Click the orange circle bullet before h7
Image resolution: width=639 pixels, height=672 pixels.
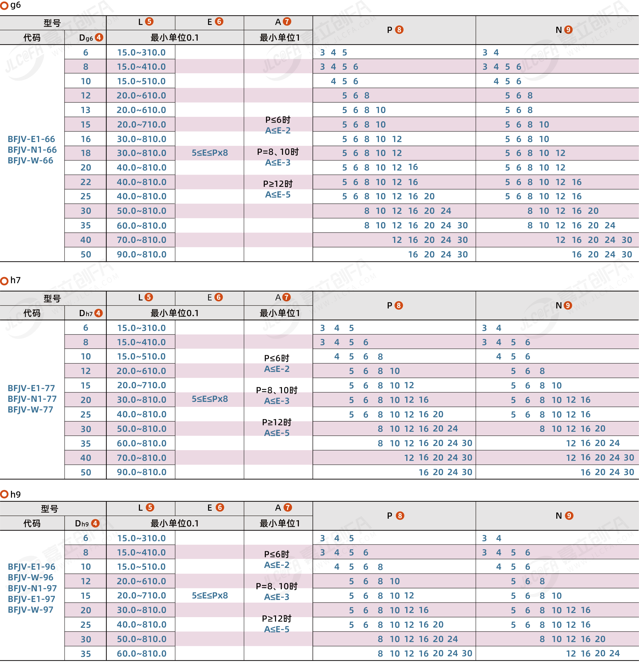[4, 281]
